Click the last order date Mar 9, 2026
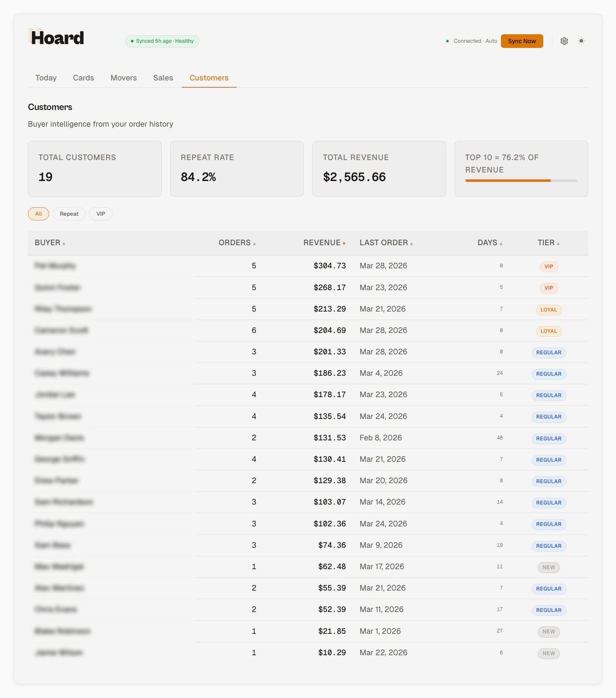Image resolution: width=616 pixels, height=698 pixels. click(x=381, y=545)
